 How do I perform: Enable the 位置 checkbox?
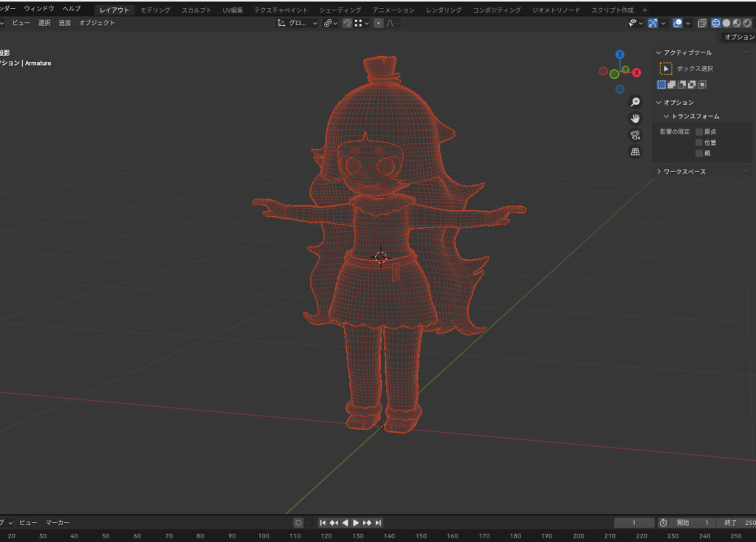tap(699, 143)
